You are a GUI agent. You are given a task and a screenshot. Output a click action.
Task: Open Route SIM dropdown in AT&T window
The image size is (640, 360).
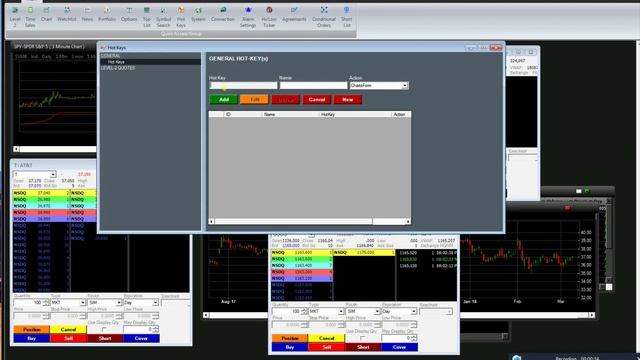[x=118, y=303]
